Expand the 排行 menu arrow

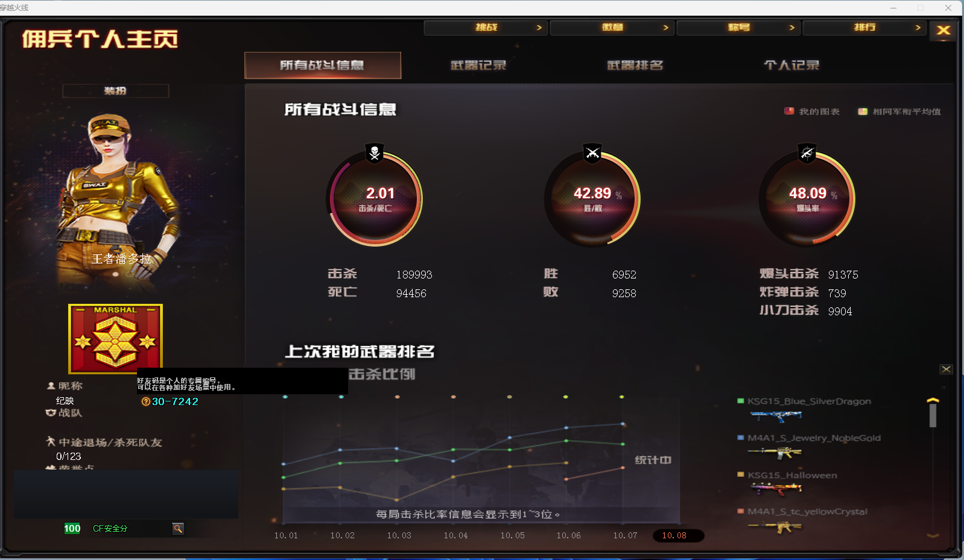(918, 28)
